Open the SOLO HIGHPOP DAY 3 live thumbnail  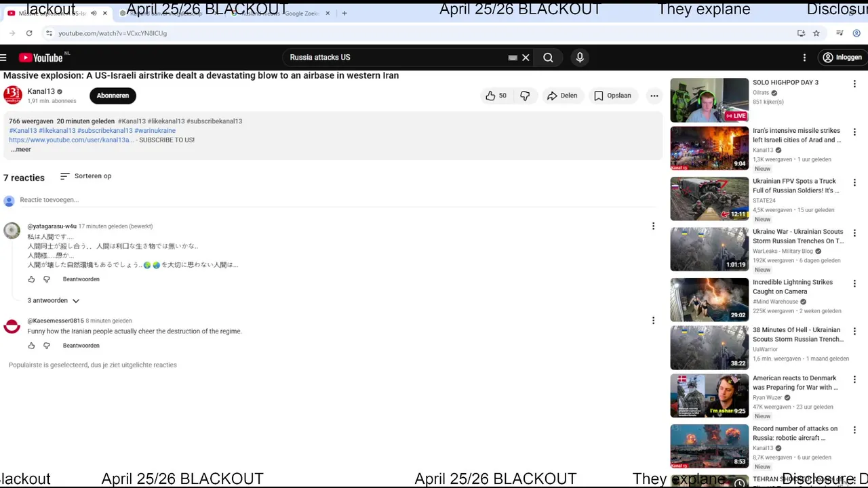pyautogui.click(x=709, y=100)
